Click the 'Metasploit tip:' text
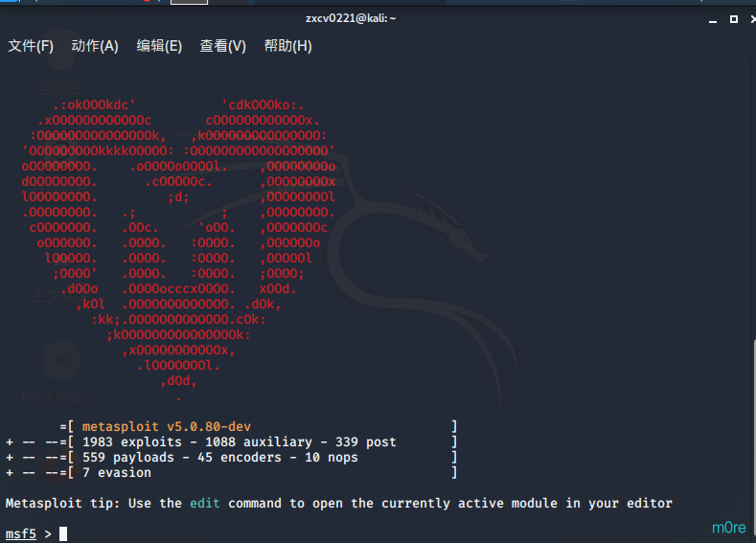756x543 pixels. pos(62,503)
